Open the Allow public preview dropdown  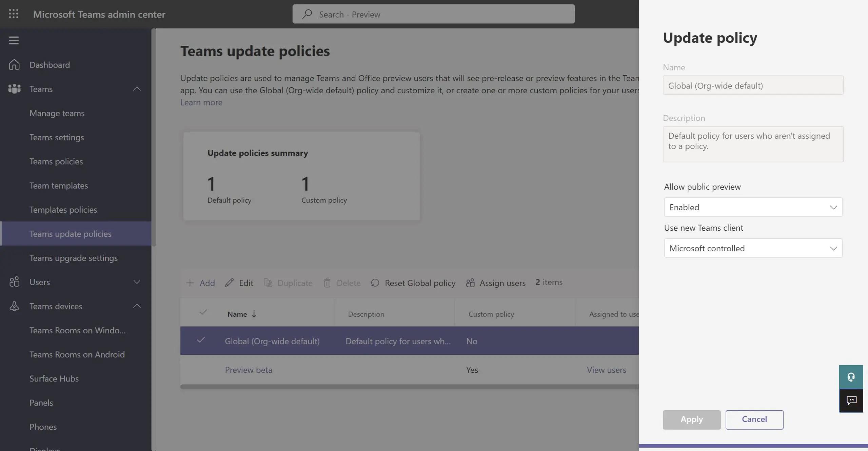pos(753,207)
